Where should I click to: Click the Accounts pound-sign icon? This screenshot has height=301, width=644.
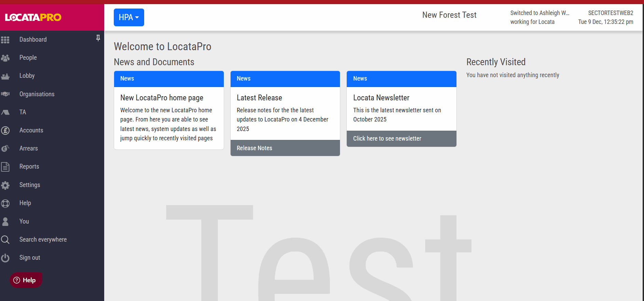tap(5, 130)
